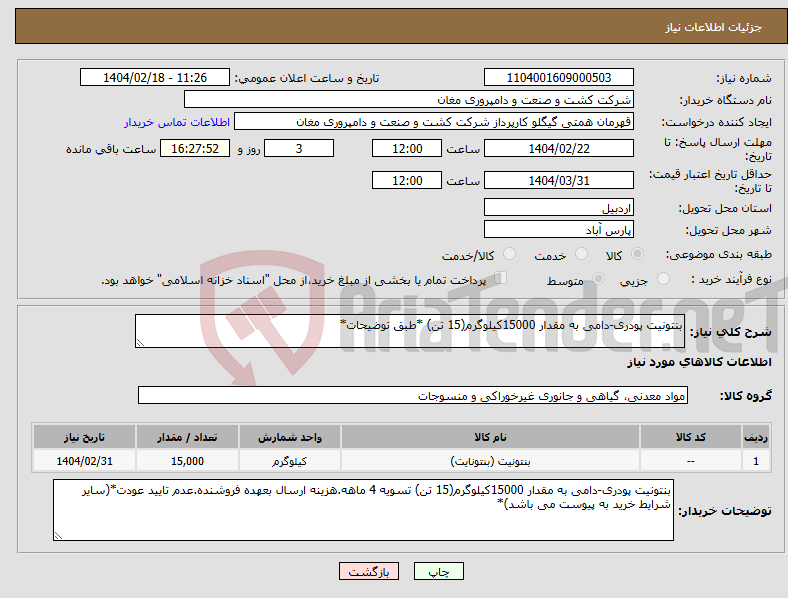Image resolution: width=788 pixels, height=598 pixels.
Task: Select the کالا/خدمت radio button
Action: [510, 254]
